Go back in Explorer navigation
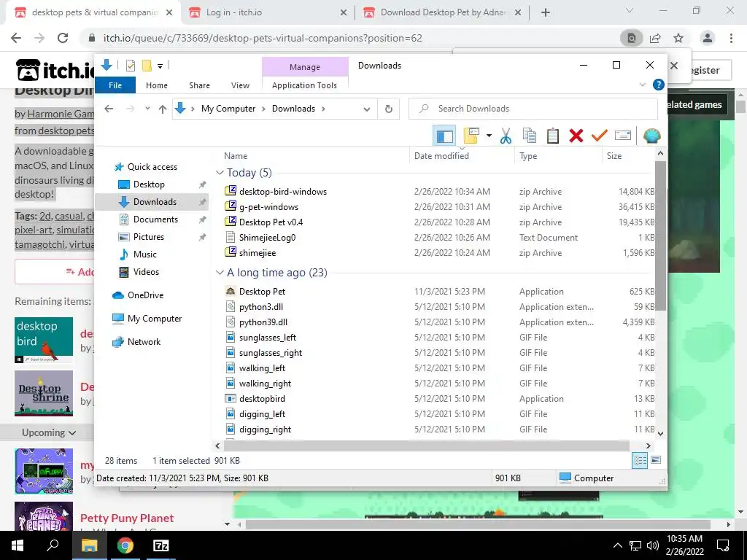 coord(109,109)
